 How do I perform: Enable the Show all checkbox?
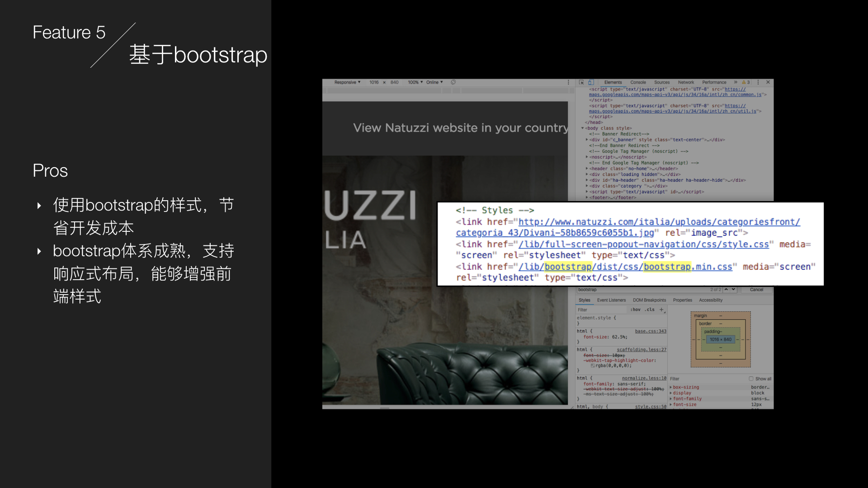tap(751, 379)
